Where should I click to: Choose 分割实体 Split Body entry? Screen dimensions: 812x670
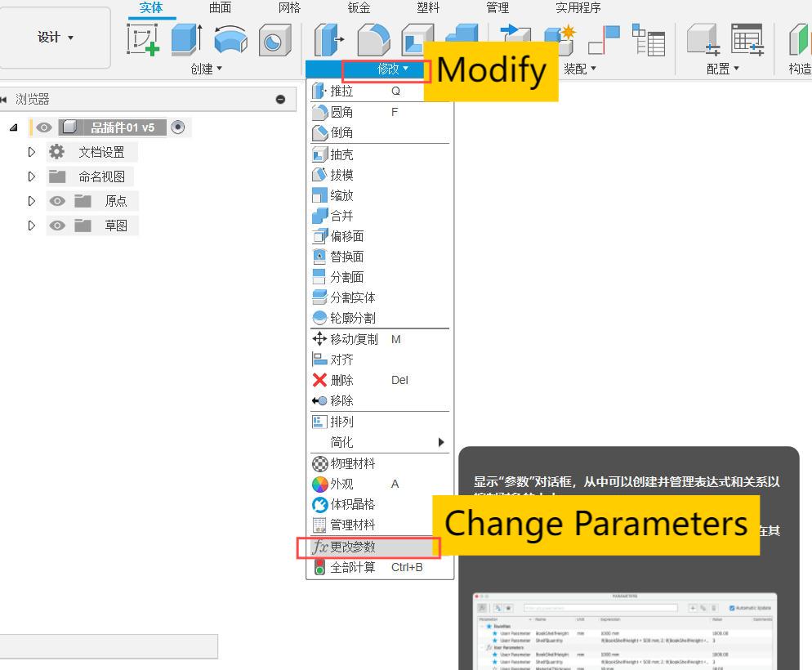tap(380, 297)
